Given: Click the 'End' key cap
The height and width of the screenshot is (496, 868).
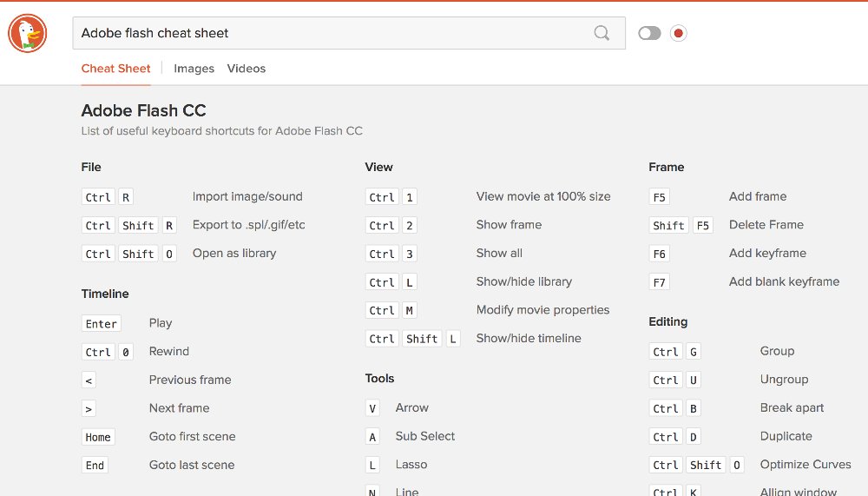Looking at the screenshot, I should (95, 466).
